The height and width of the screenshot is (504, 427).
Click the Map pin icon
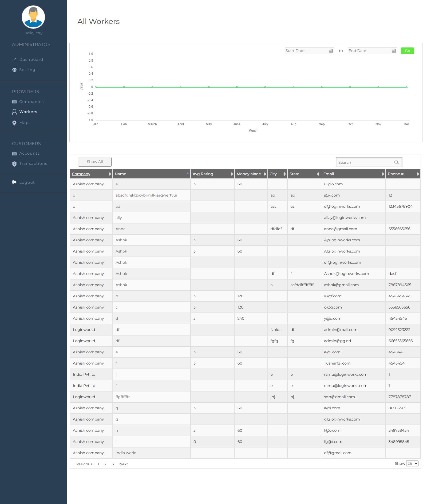14,123
